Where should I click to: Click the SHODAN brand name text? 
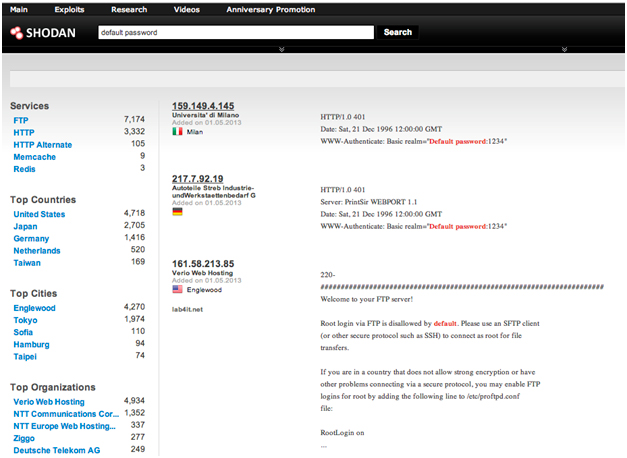click(51, 33)
